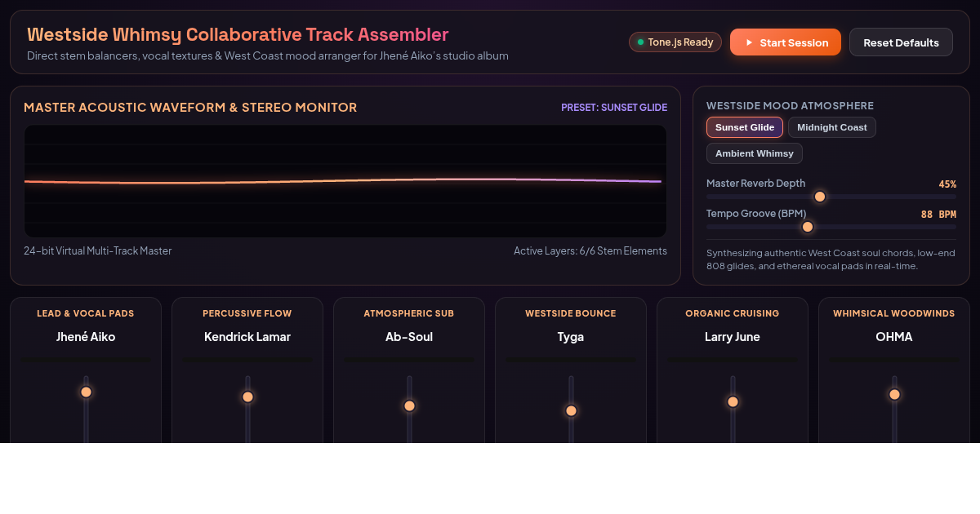Image resolution: width=980 pixels, height=514 pixels.
Task: Click the 45% reverb depth value
Action: tap(947, 184)
